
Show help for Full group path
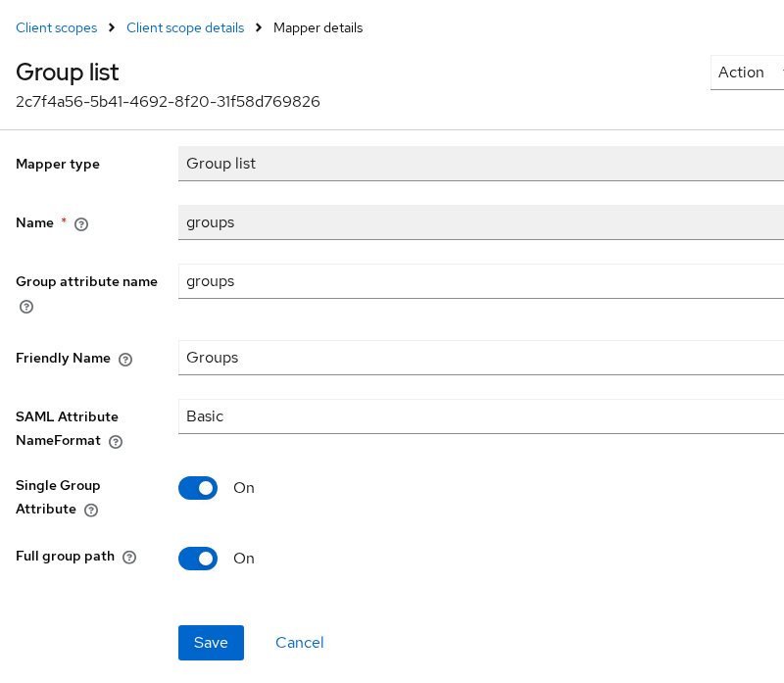click(129, 558)
